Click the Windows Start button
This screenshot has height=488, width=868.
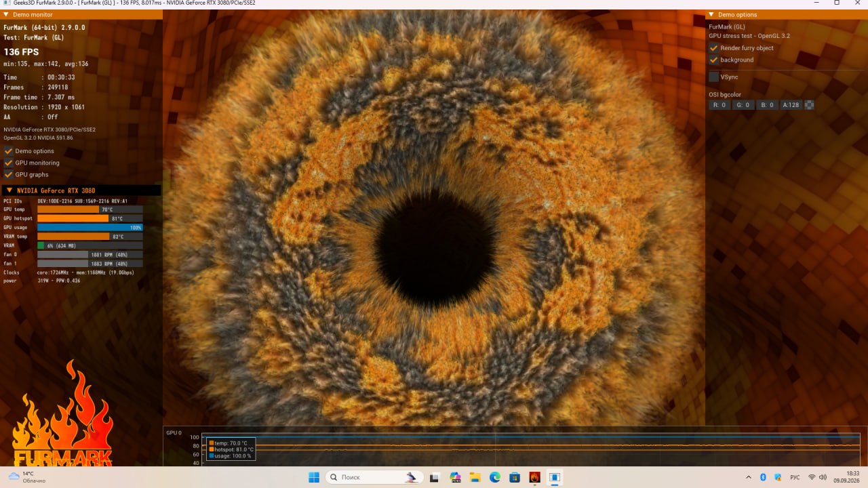click(x=314, y=477)
